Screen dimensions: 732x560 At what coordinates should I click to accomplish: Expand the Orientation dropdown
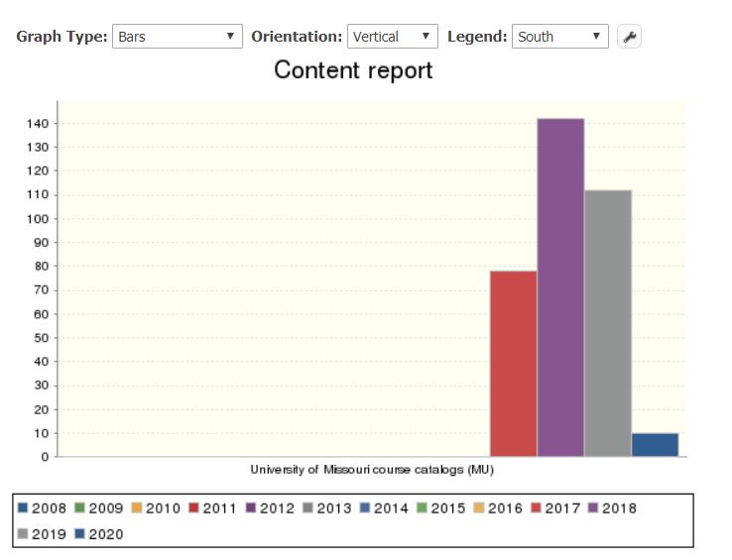pos(393,37)
